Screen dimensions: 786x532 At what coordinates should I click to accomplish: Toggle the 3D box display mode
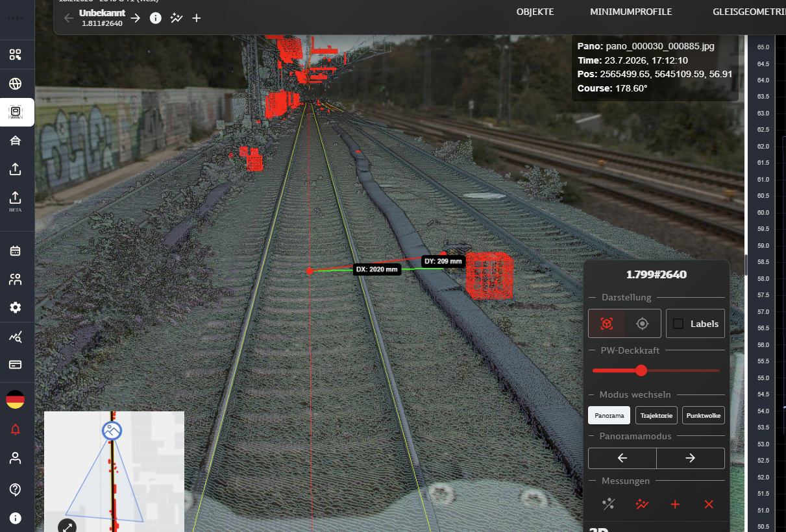[606, 323]
